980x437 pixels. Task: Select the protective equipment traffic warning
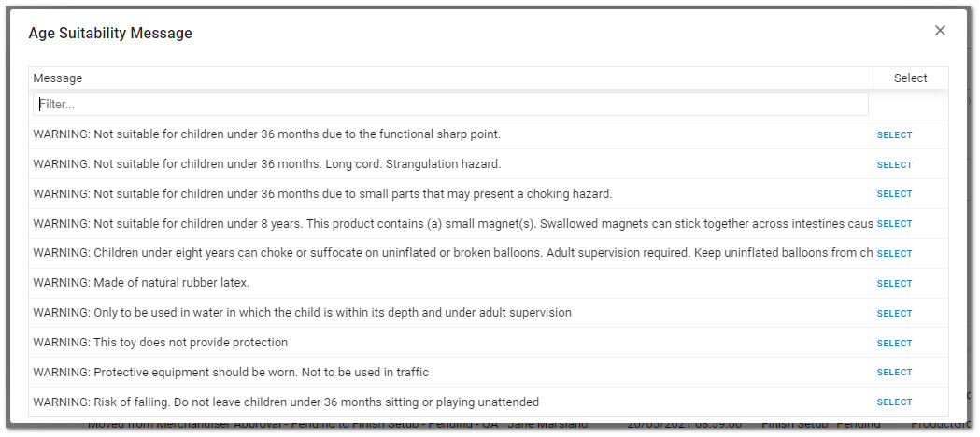pos(894,373)
